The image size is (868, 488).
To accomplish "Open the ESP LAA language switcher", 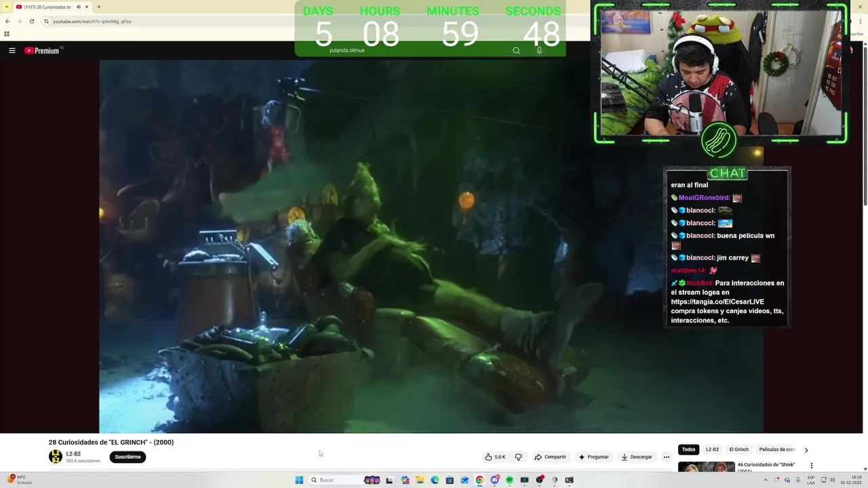I will (811, 480).
